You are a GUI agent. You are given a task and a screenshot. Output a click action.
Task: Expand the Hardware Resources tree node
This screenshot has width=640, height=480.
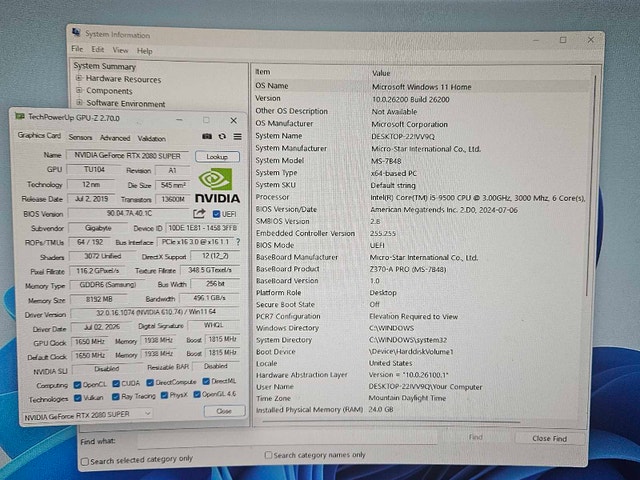pos(79,78)
